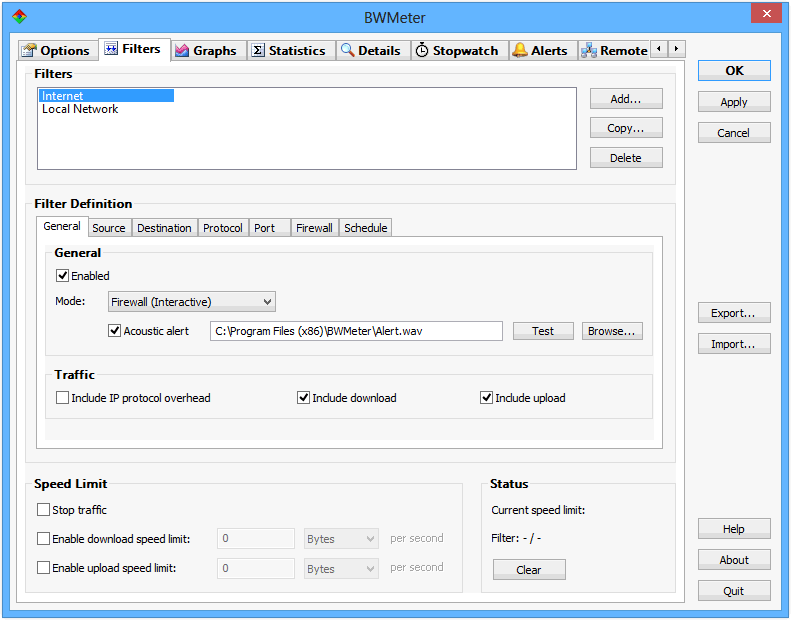Open upload limit Bytes unit dropdown

click(x=341, y=569)
